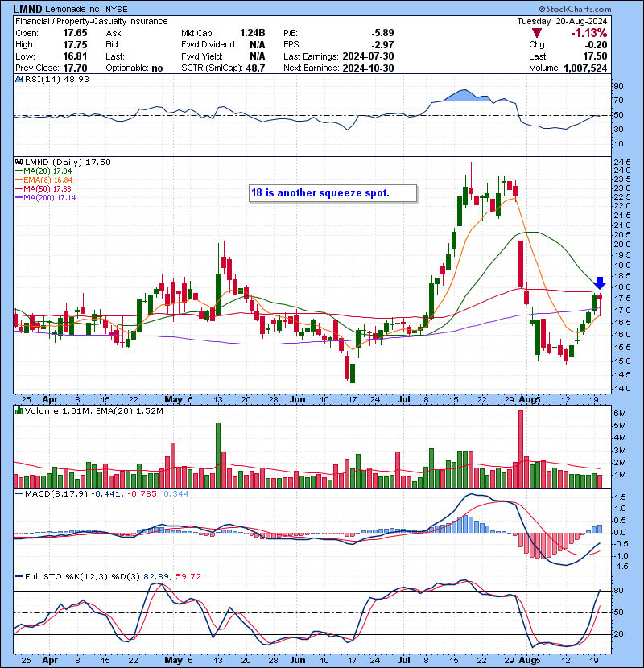Click the tall green volume bar near May 13
This screenshot has height=668, width=644.
click(218, 455)
